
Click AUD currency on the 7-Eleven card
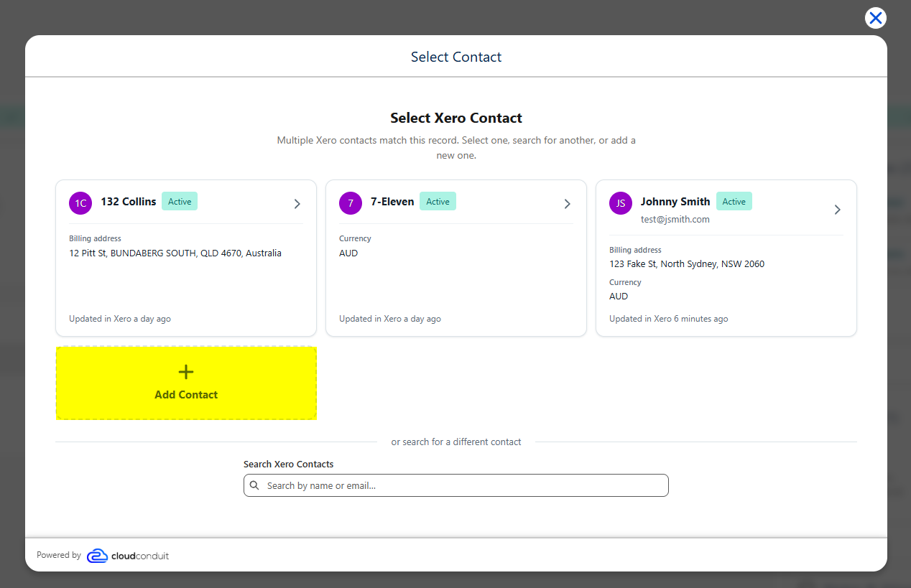pyautogui.click(x=348, y=253)
